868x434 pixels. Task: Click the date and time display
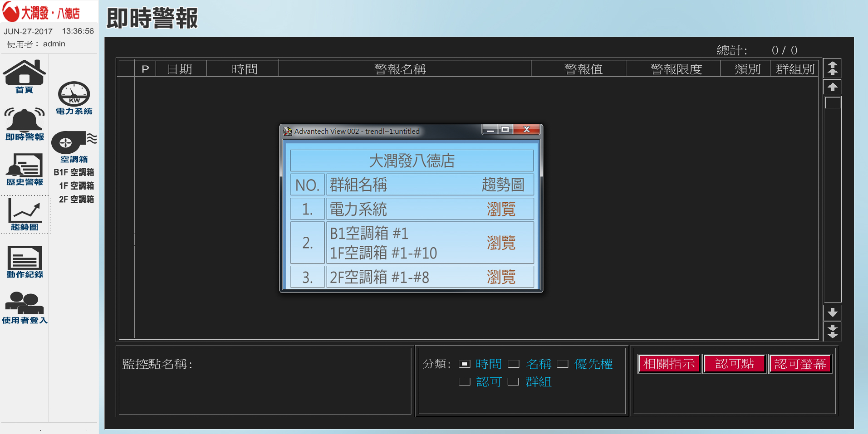(49, 31)
